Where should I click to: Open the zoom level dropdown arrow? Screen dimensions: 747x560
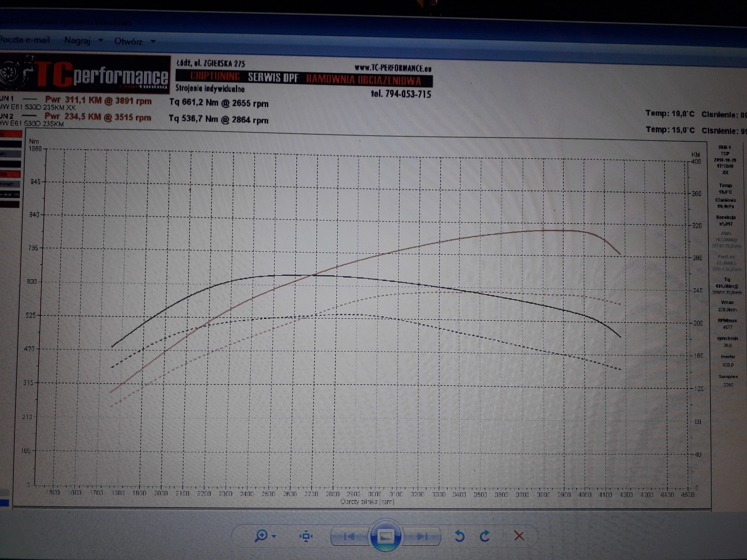(x=274, y=536)
